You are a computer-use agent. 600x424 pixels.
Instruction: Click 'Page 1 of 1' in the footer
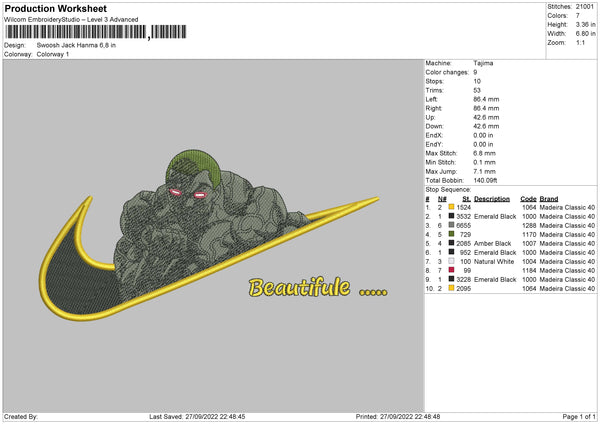(579, 417)
